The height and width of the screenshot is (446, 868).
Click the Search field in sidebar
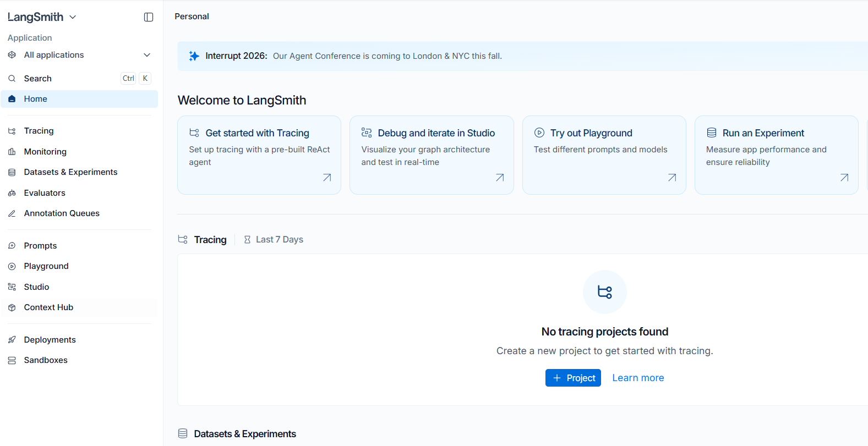79,79
